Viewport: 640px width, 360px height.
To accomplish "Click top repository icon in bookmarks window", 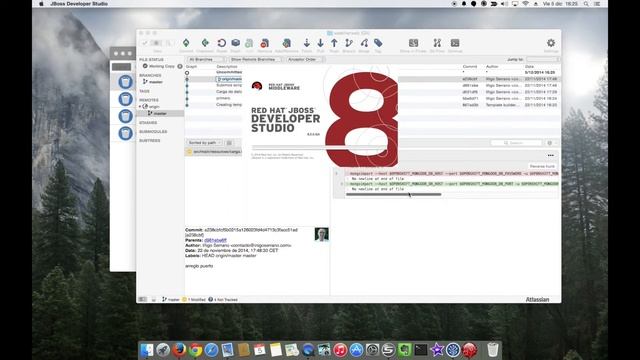I will [x=125, y=82].
